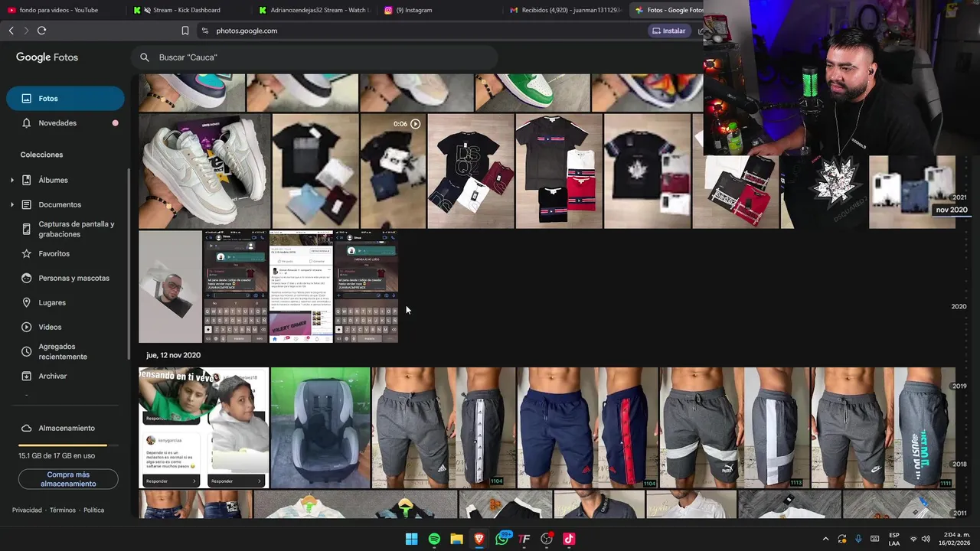Open WhatsApp from the taskbar

tap(501, 539)
